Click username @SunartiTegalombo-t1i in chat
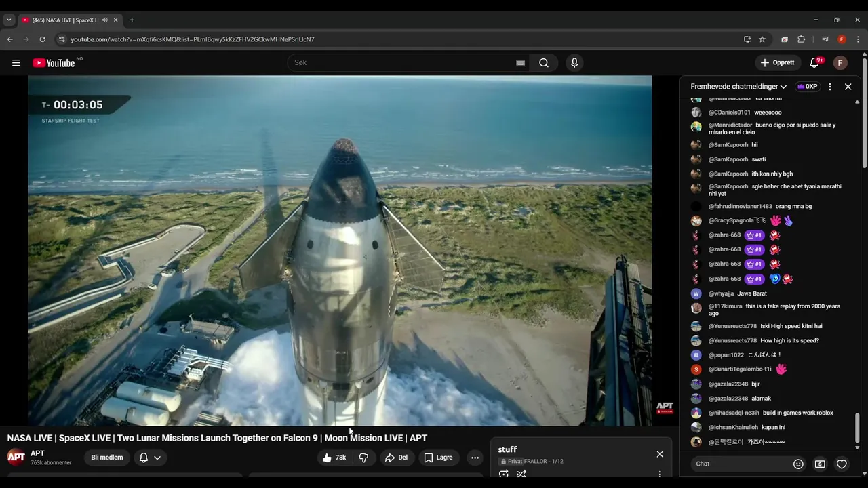Image resolution: width=868 pixels, height=488 pixels. pos(740,369)
